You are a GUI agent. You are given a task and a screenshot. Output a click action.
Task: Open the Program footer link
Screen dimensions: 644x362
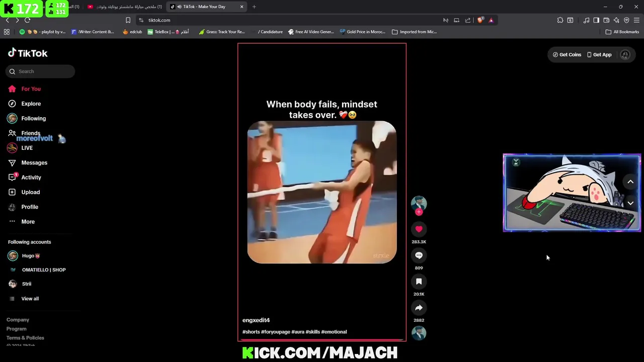coord(17,329)
